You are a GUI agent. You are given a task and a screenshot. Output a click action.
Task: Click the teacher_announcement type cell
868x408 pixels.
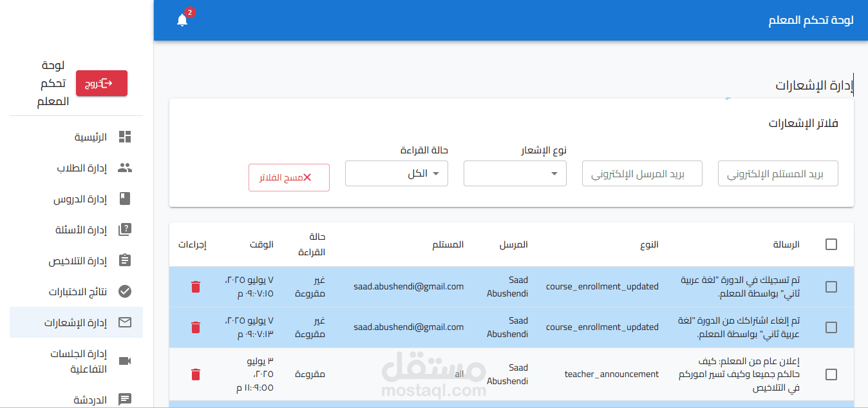point(612,374)
